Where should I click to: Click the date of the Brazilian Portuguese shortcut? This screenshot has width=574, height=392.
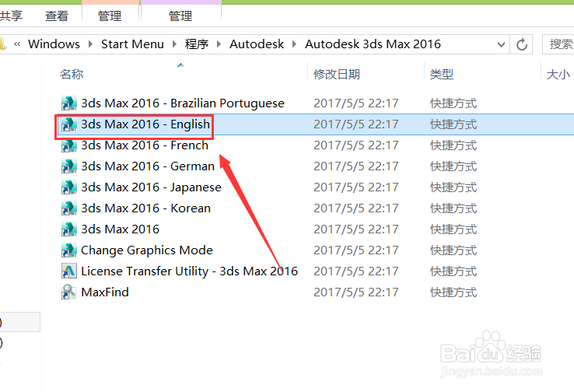[x=355, y=103]
